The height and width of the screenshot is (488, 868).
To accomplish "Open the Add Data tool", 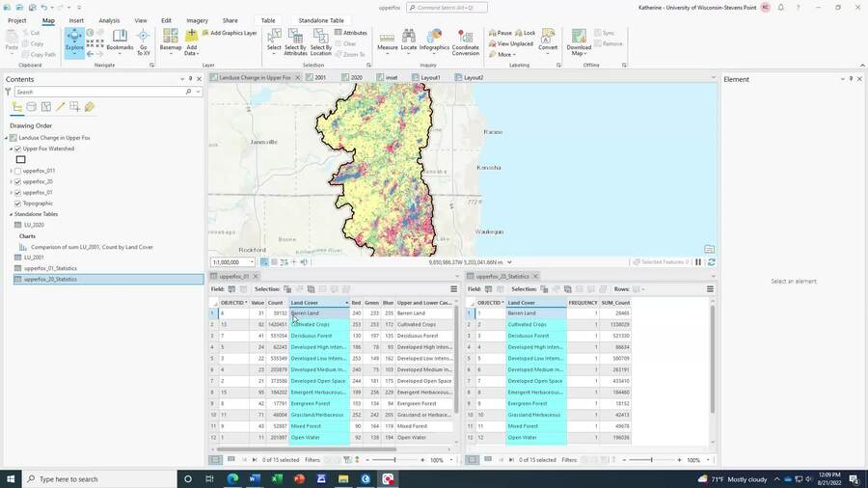I will pos(192,42).
